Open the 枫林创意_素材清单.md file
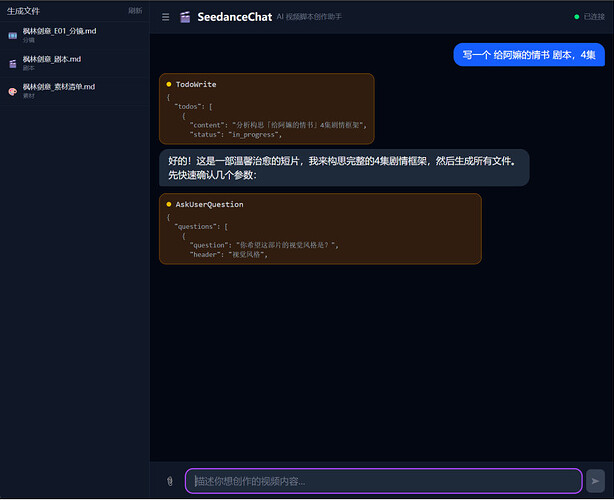The image size is (614, 500). tap(74, 91)
